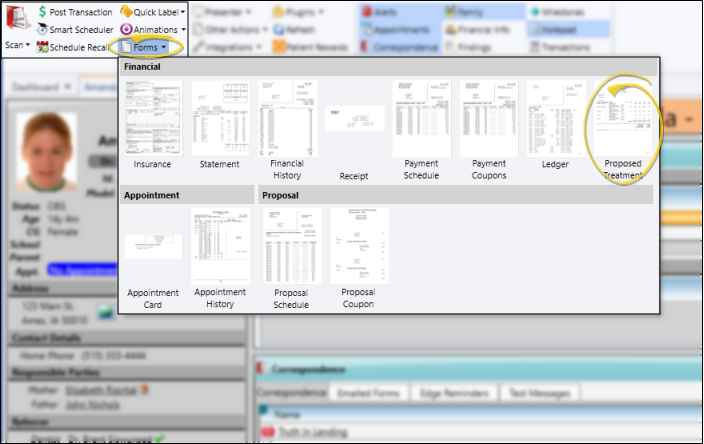The width and height of the screenshot is (704, 444).
Task: Open the Forms dropdown menu
Action: point(148,46)
